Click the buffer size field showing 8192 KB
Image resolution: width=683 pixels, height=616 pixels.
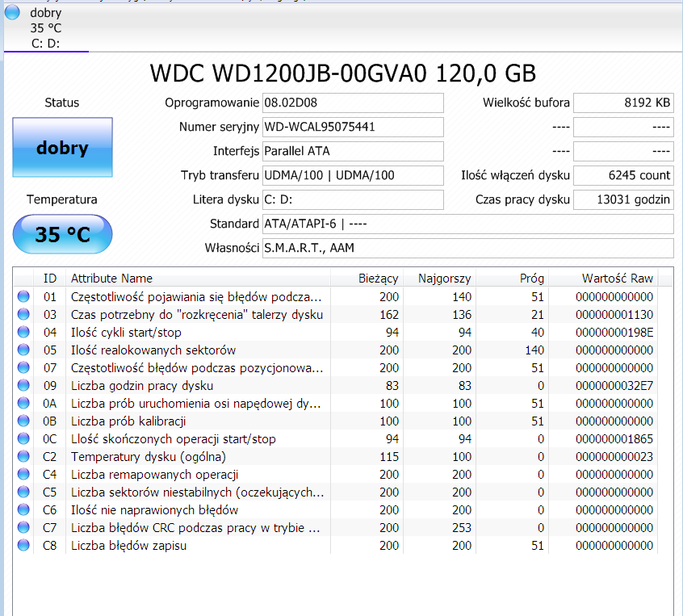coord(623,103)
